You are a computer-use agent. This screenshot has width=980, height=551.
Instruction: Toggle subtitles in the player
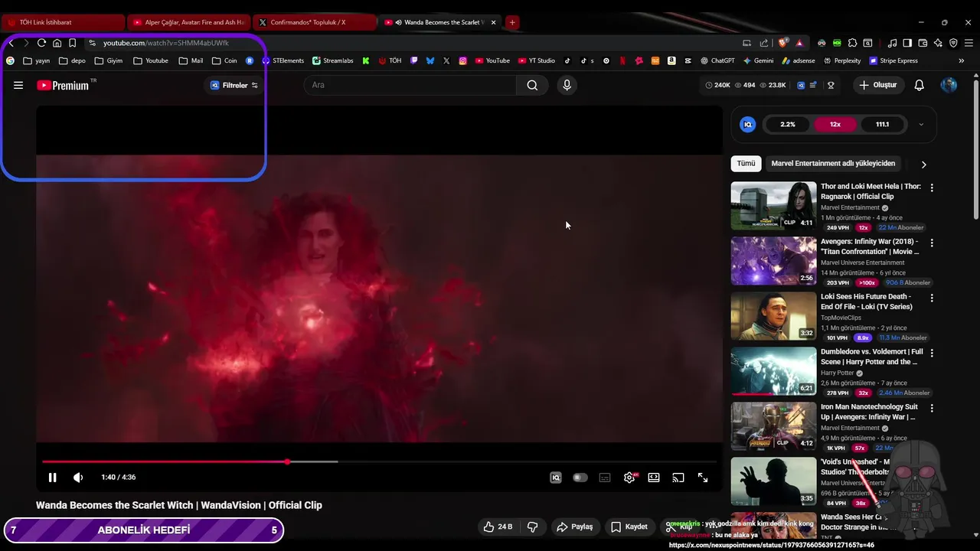point(605,478)
